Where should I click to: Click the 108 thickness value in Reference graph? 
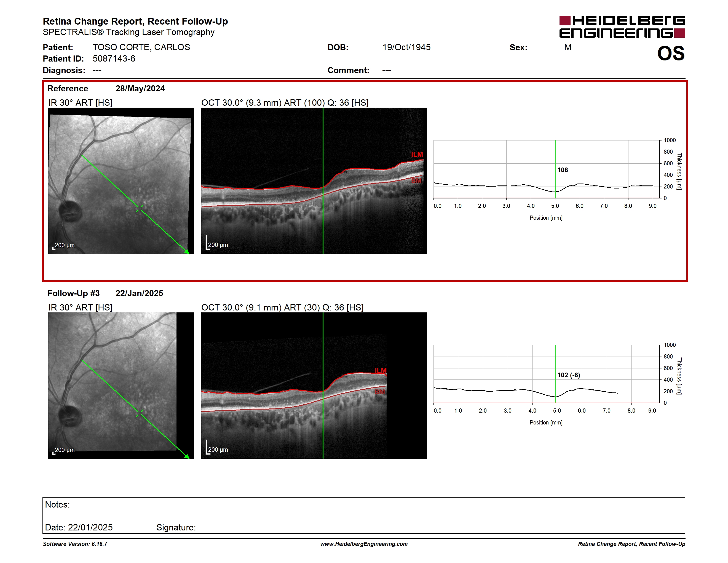tap(563, 170)
